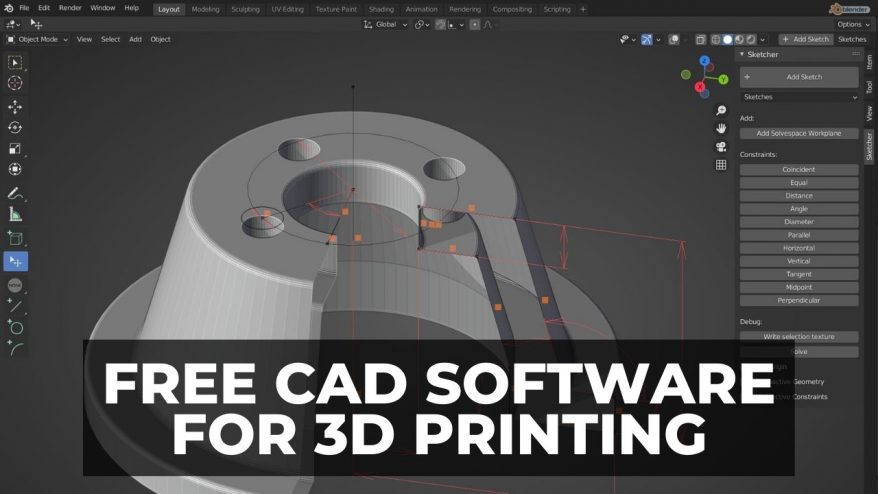This screenshot has width=878, height=494.
Task: Click the zoom magnifier viewport icon
Action: point(721,110)
